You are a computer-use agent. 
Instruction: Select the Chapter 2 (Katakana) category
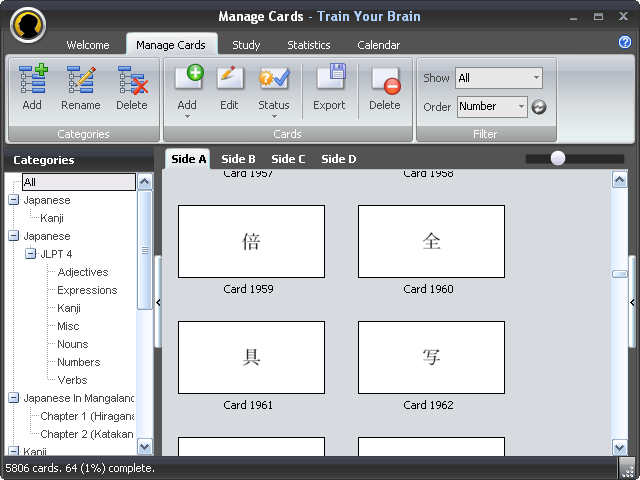pyautogui.click(x=87, y=434)
